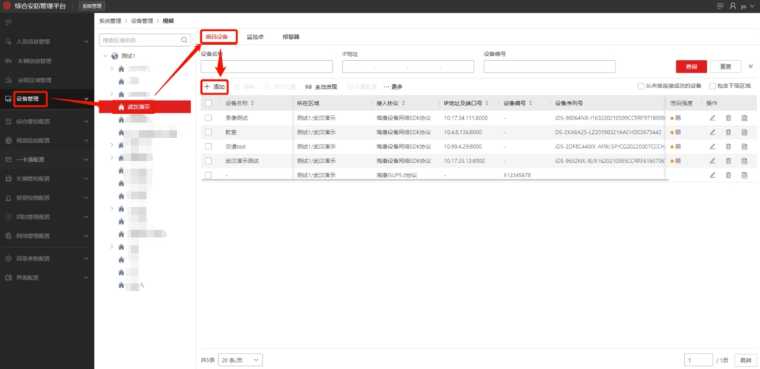Edit the 交通test device row
The height and width of the screenshot is (369, 760).
[x=712, y=146]
